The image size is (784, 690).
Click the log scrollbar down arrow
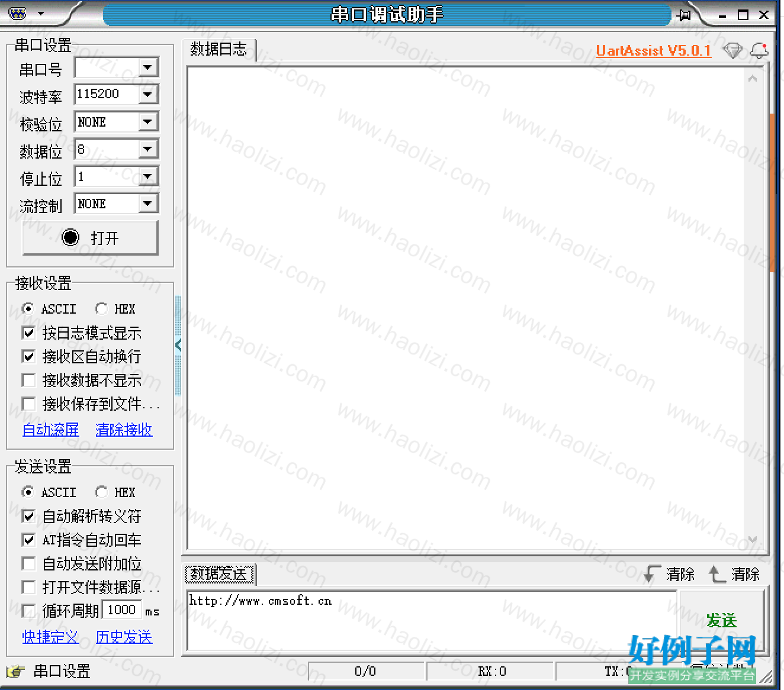753,539
